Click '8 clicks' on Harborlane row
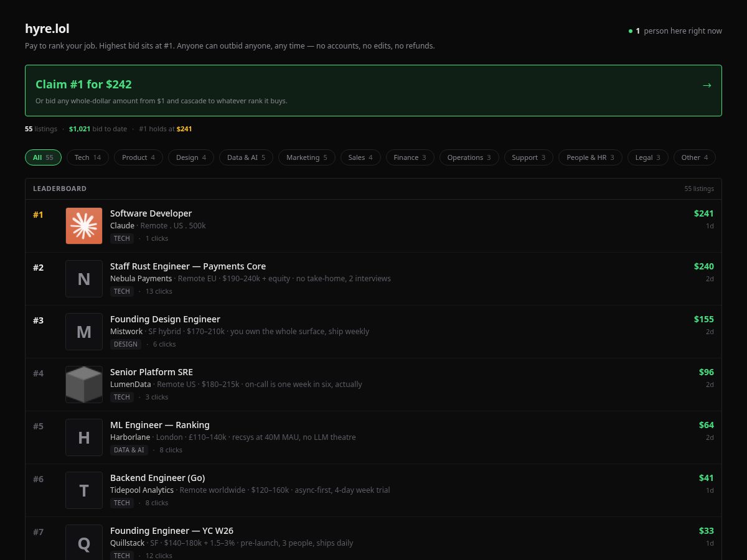 pos(171,450)
